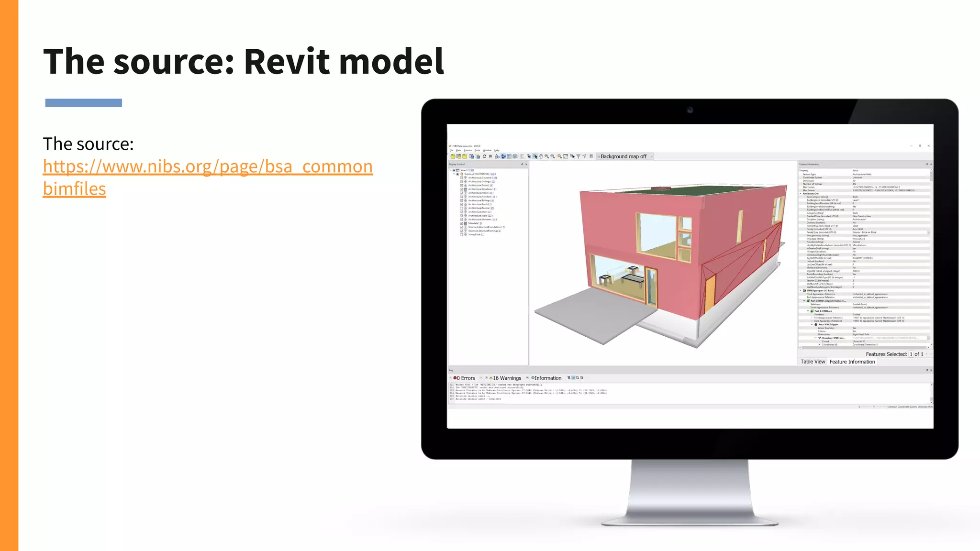This screenshot has height=551, width=980.
Task: Click the Information log filter
Action: pos(546,378)
